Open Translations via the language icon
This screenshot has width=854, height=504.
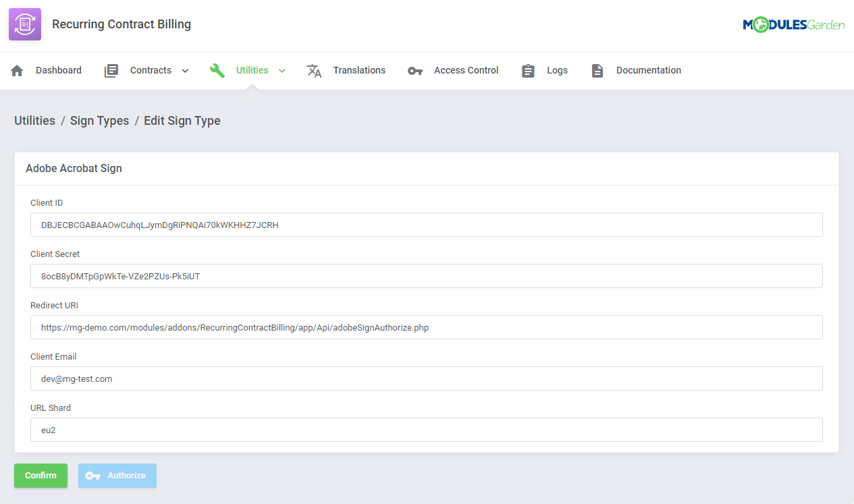[313, 69]
